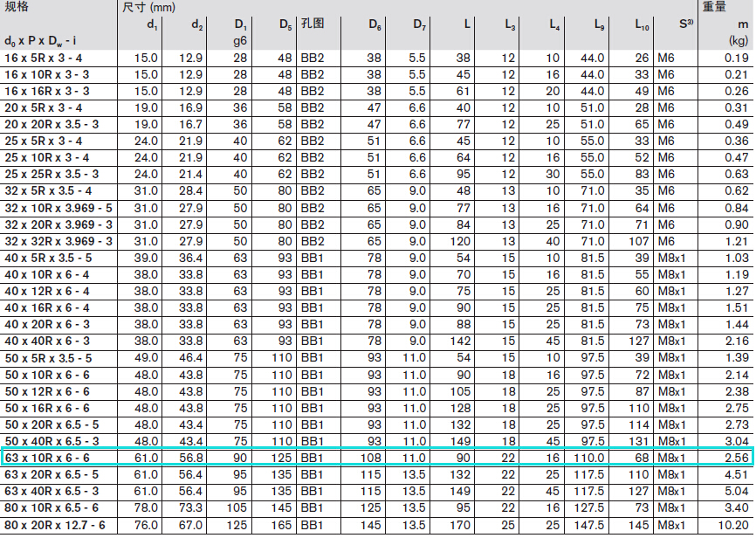Click row label 16 x 5R x 3 - 4

click(44, 58)
